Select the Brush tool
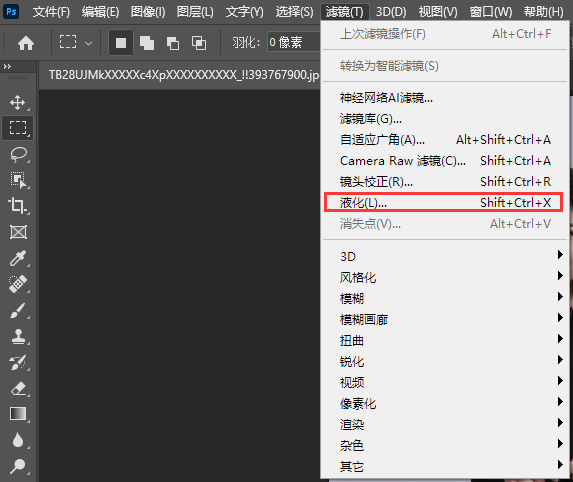This screenshot has width=573, height=482. click(18, 310)
